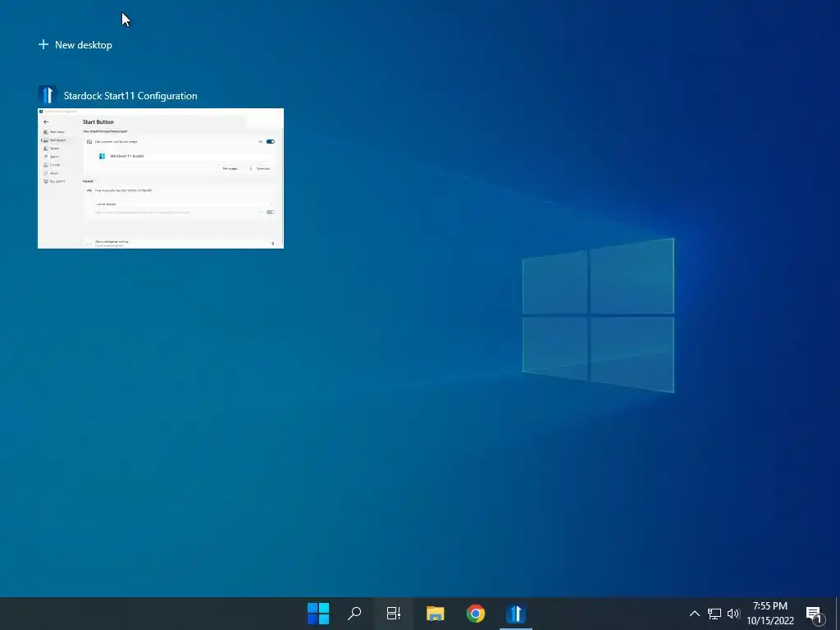The image size is (840, 630).
Task: Open taskbar Search magnifier
Action: click(x=354, y=614)
